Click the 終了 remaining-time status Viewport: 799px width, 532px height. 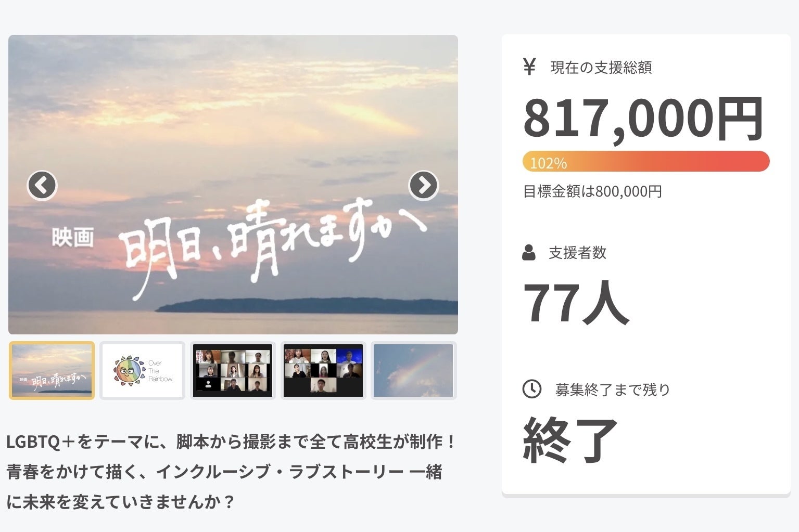pyautogui.click(x=570, y=440)
